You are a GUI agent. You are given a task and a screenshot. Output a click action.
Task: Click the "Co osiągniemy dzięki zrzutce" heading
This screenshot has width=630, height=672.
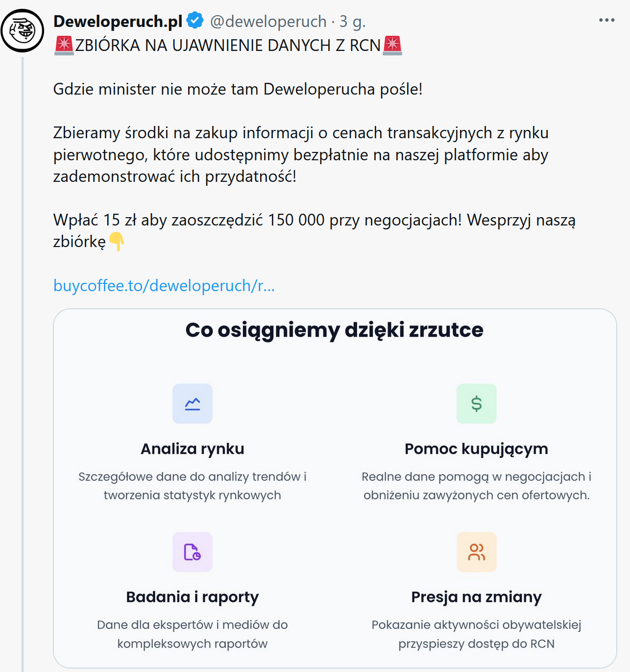tap(334, 330)
